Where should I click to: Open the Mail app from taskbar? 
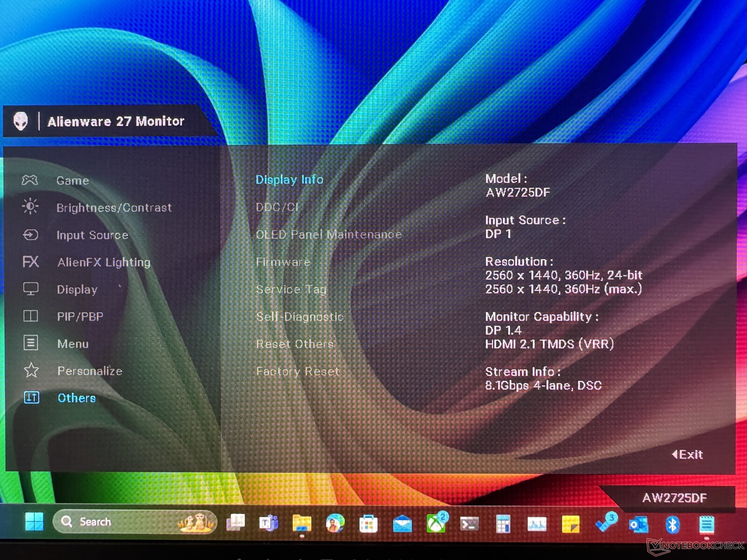click(x=402, y=524)
